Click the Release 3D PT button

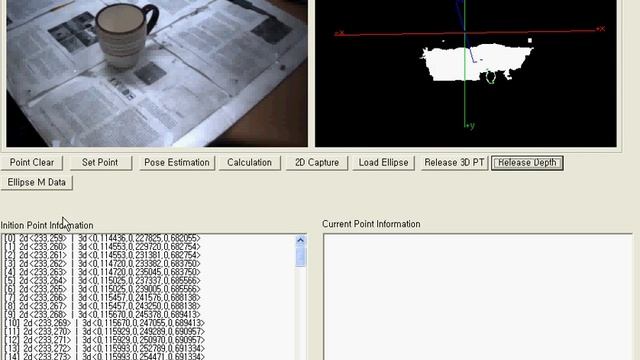coord(454,162)
